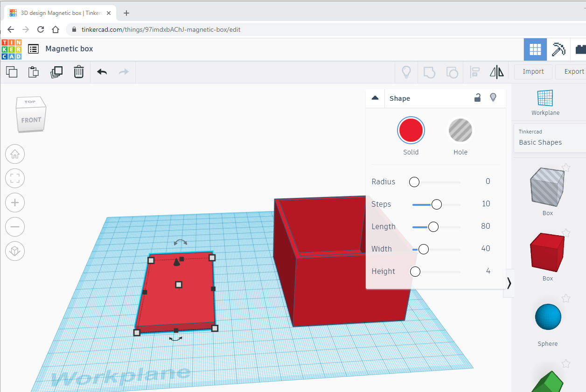Click the Redo arrow

[124, 72]
